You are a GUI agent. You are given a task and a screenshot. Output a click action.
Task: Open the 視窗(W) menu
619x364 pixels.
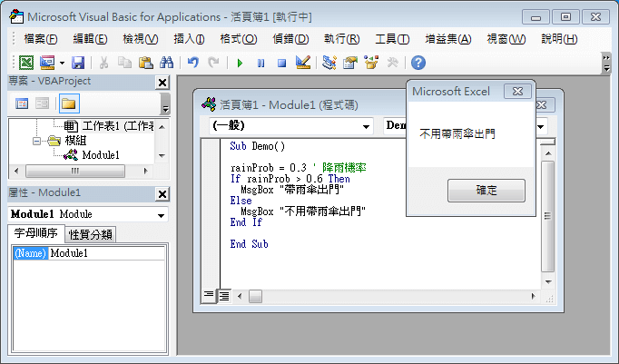pos(506,39)
